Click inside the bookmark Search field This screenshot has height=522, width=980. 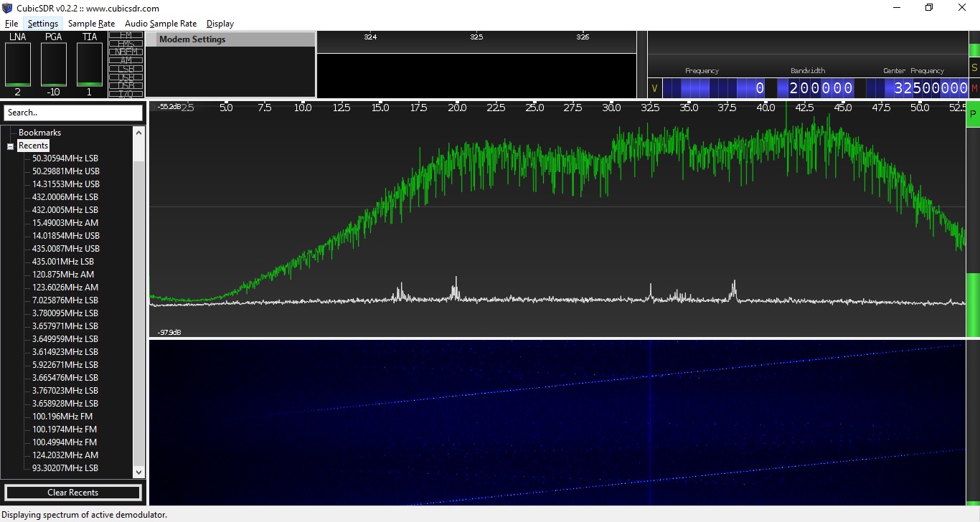(73, 113)
